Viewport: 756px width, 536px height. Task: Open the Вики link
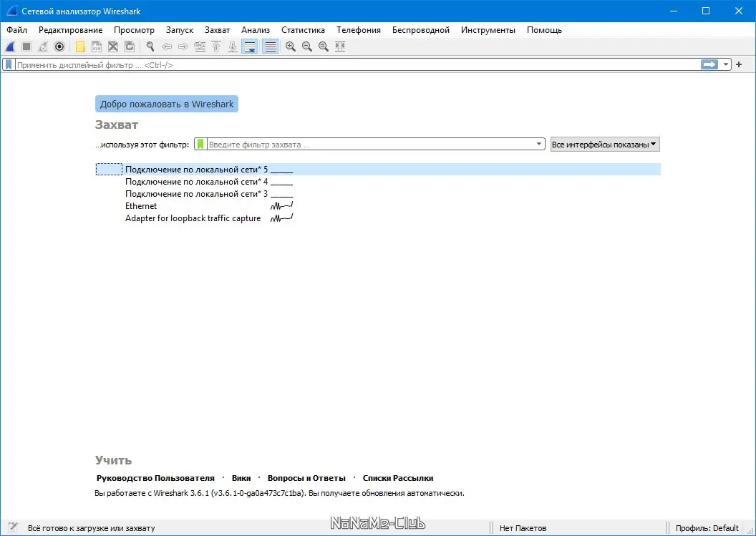(x=241, y=478)
